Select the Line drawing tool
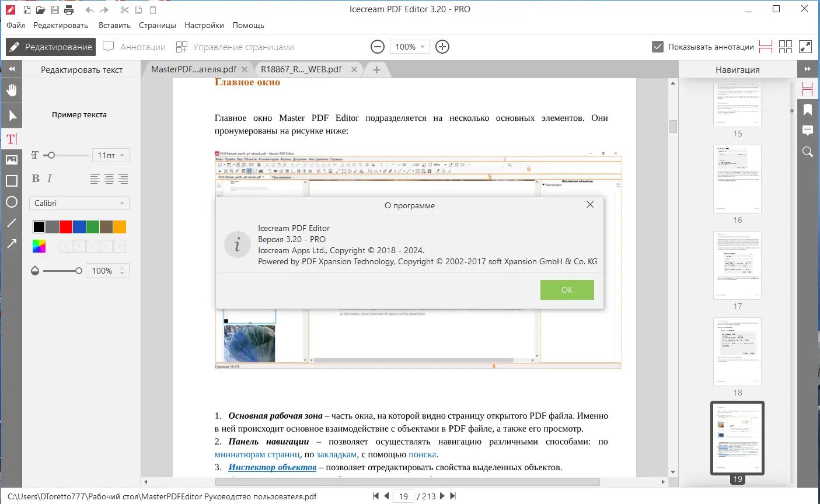Screen dimensions: 820x504 tap(12, 223)
